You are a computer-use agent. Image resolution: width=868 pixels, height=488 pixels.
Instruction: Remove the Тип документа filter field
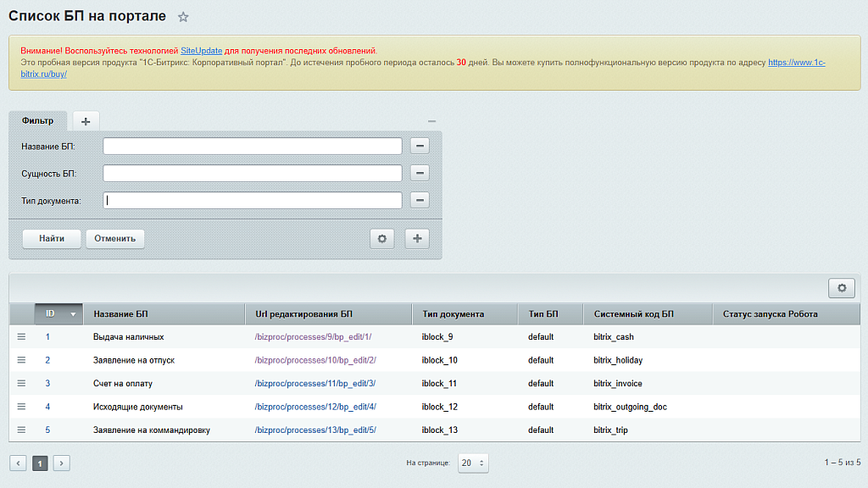420,201
